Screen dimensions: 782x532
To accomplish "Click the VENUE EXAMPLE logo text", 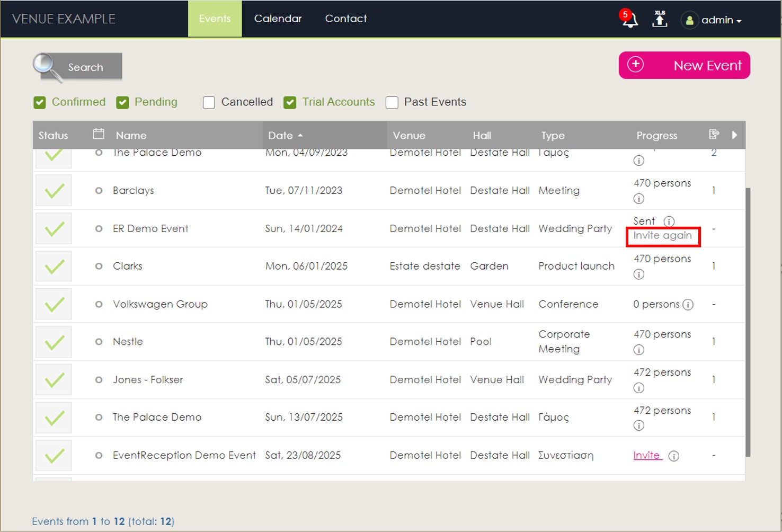I will 64,19.
